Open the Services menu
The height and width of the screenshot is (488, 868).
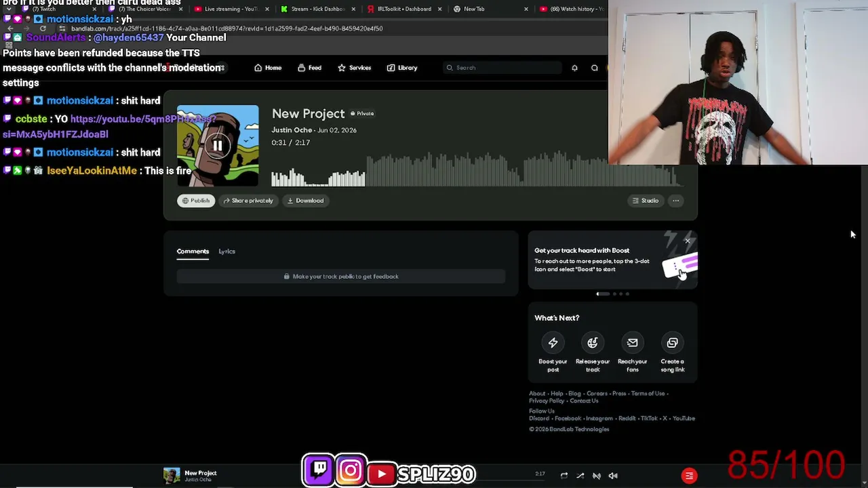tap(354, 68)
